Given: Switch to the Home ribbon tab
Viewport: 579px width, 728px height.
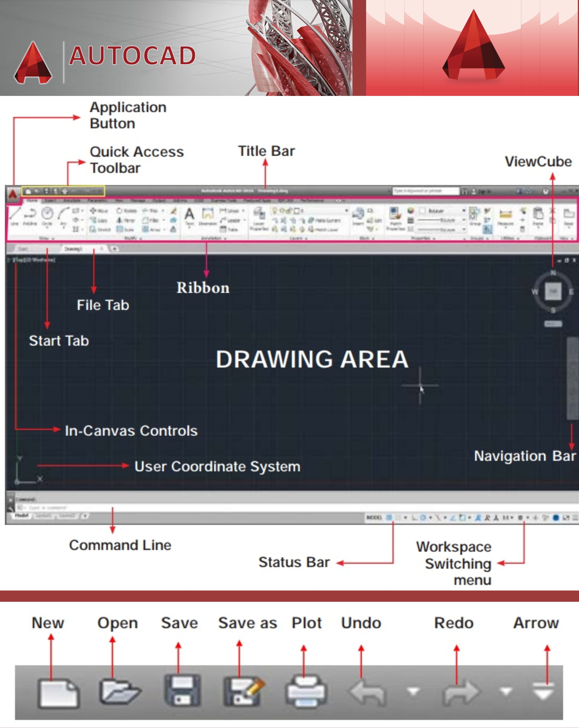Looking at the screenshot, I should click(x=32, y=201).
